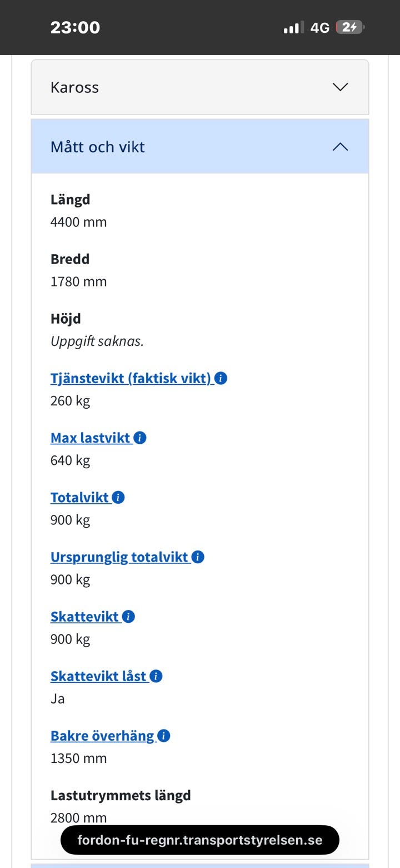Tap the transportstyrelsen.se address pill
The width and height of the screenshot is (400, 868).
coord(200,840)
